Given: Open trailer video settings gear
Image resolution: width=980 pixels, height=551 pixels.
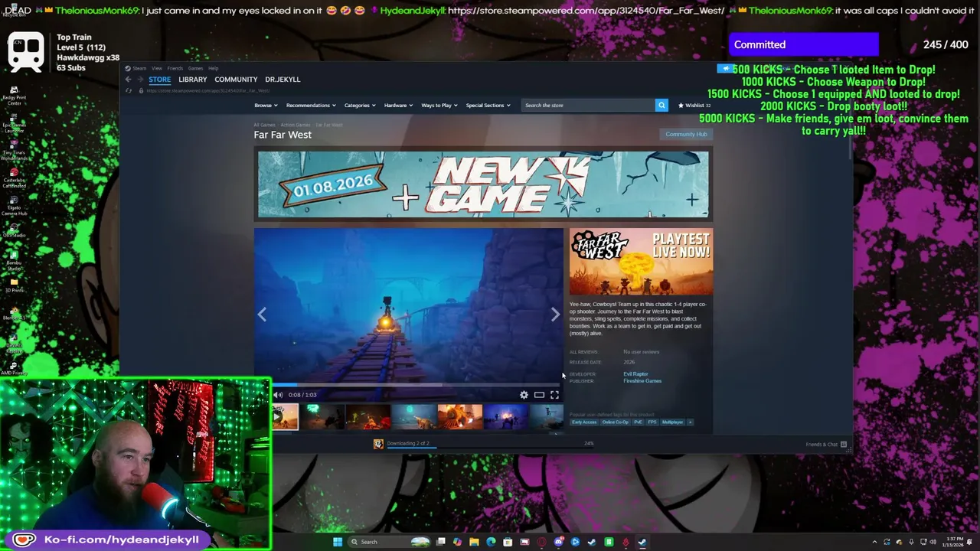Looking at the screenshot, I should [524, 395].
